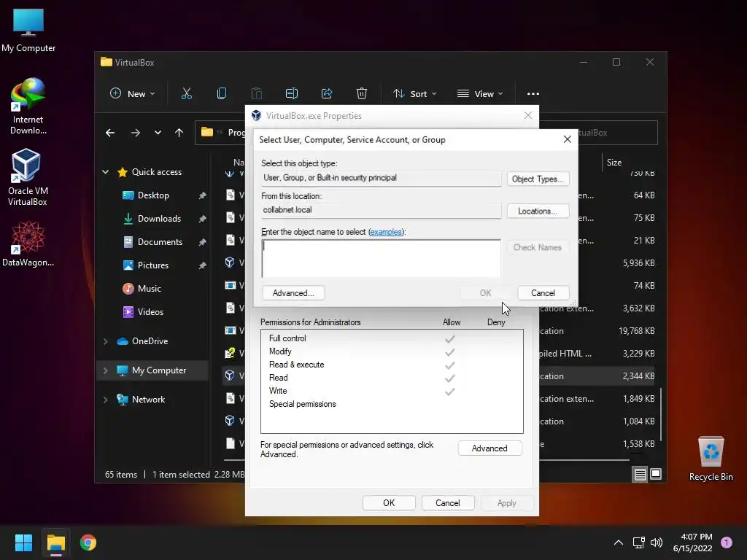Image resolution: width=747 pixels, height=560 pixels.
Task: Select Pictures in Quick access
Action: pyautogui.click(x=153, y=265)
